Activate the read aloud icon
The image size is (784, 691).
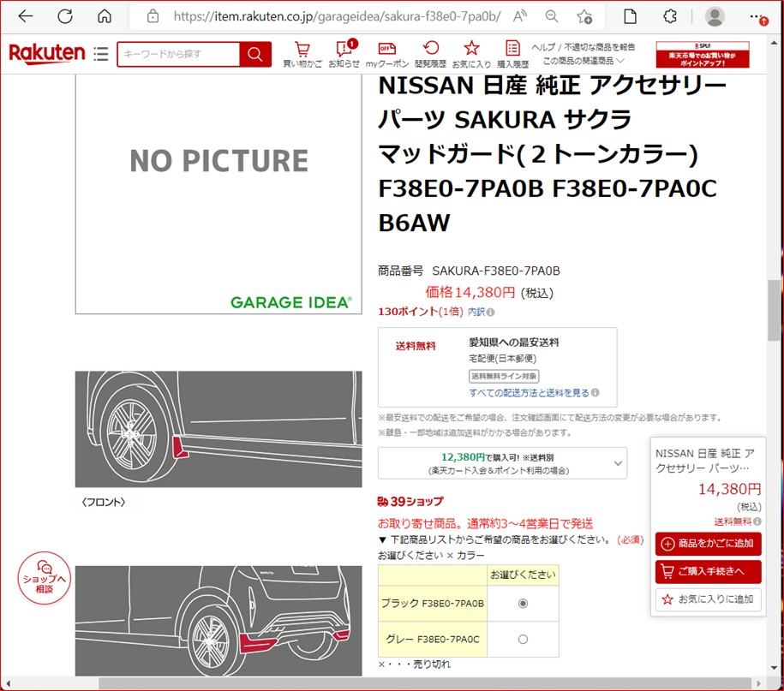coord(520,16)
